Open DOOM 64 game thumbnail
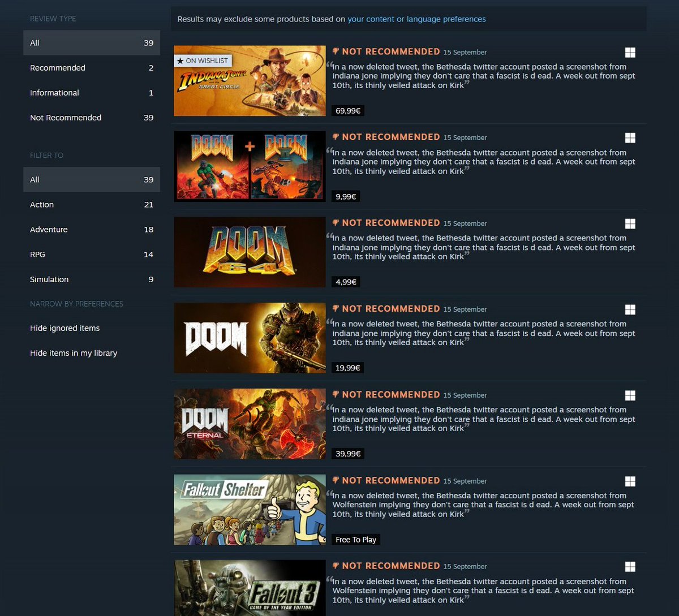Image resolution: width=679 pixels, height=616 pixels. click(x=250, y=252)
